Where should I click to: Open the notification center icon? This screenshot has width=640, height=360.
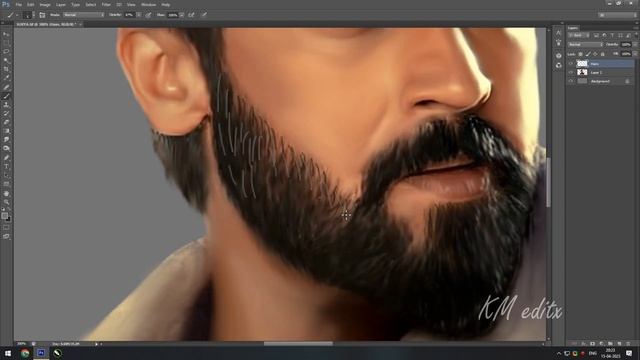(629, 353)
